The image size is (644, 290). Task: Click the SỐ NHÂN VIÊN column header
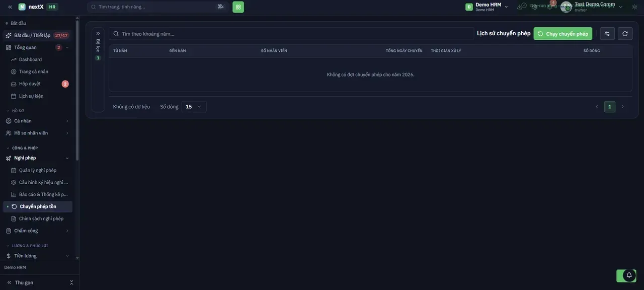coord(274,51)
